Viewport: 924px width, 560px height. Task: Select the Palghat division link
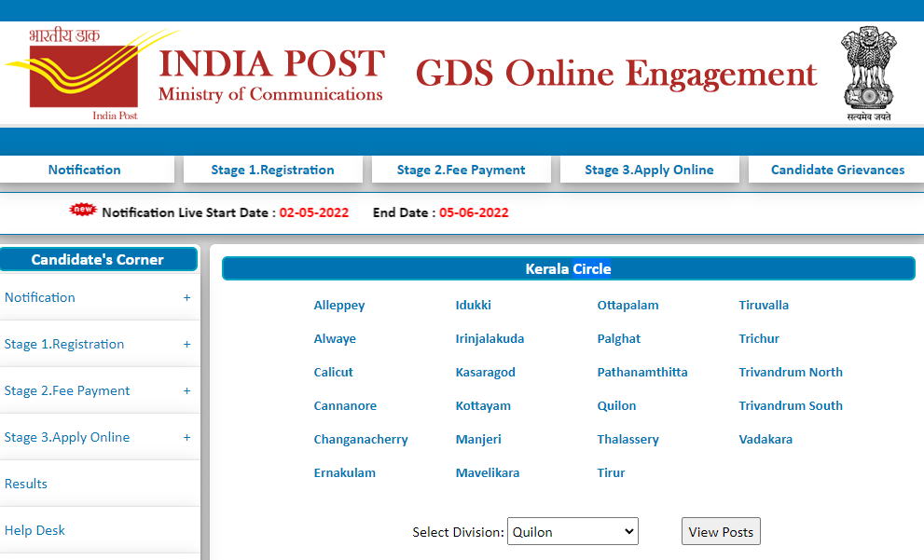tap(619, 339)
